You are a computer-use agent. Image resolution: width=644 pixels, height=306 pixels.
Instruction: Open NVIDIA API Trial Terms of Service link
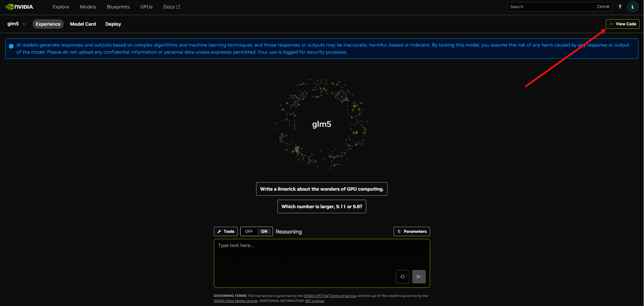(330, 296)
